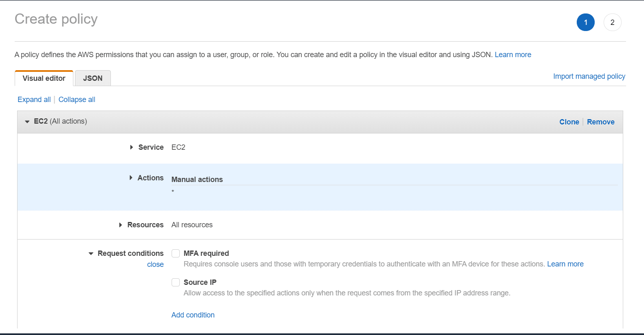Switch to the JSON tab
This screenshot has width=644, height=335.
point(93,78)
